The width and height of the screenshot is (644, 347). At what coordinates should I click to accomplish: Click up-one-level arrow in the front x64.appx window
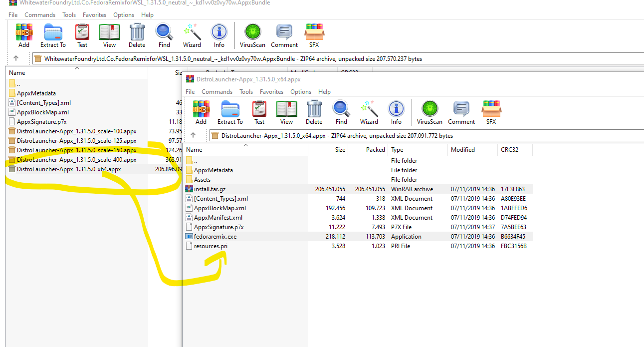tap(193, 135)
